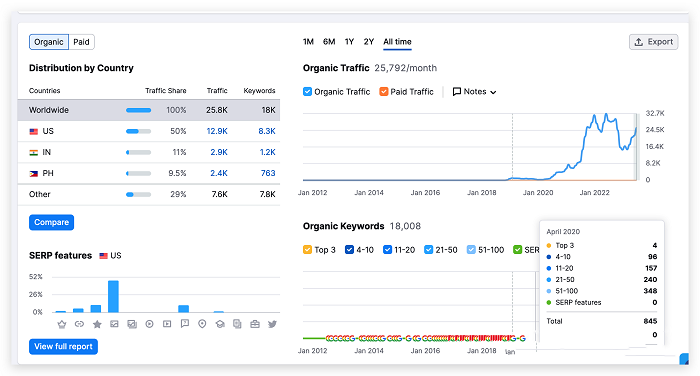Click the crown featured snippet SERP icon
The width and height of the screenshot is (700, 376).
pyautogui.click(x=62, y=324)
